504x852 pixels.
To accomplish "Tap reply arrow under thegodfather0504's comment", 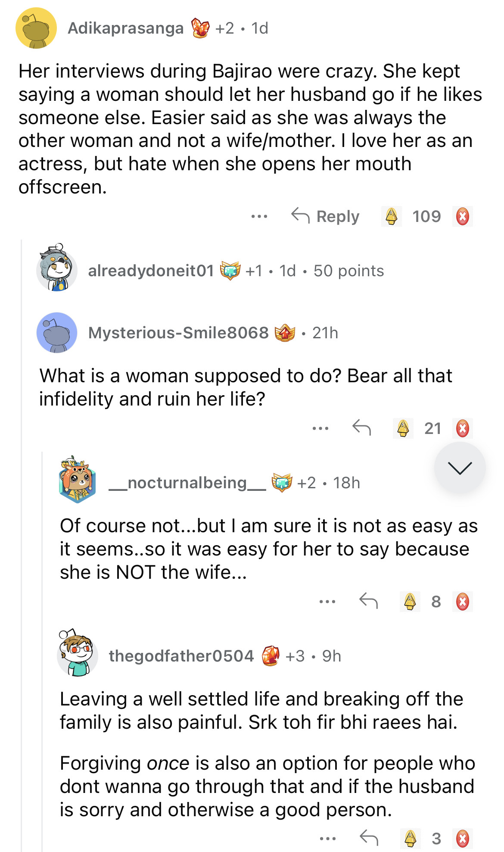I will (369, 838).
